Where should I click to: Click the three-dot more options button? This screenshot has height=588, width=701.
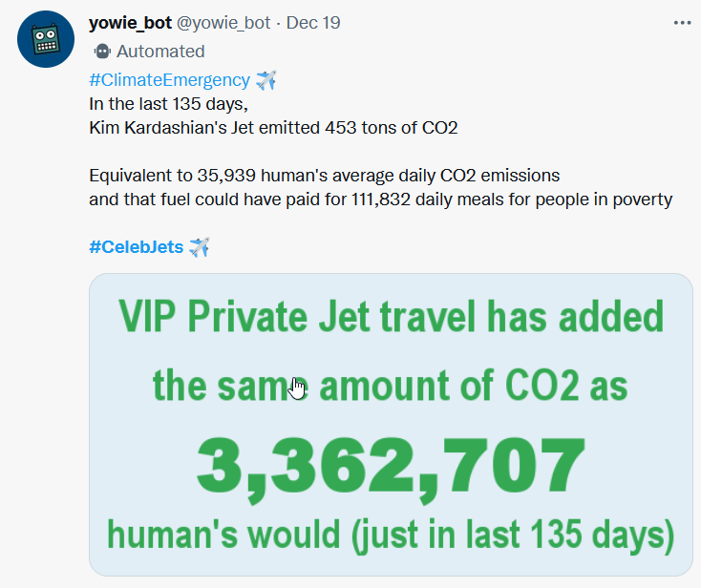681,22
